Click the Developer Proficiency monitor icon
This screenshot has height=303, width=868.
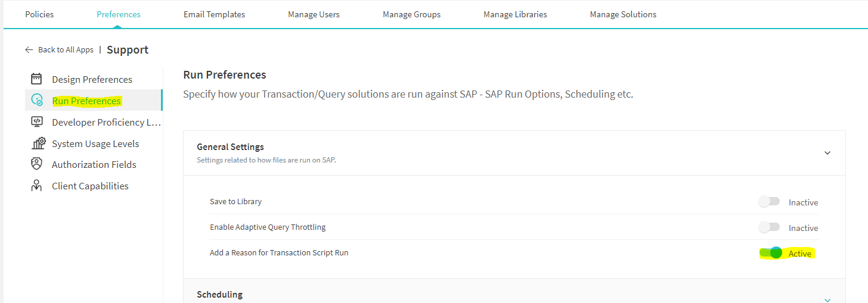click(x=36, y=122)
